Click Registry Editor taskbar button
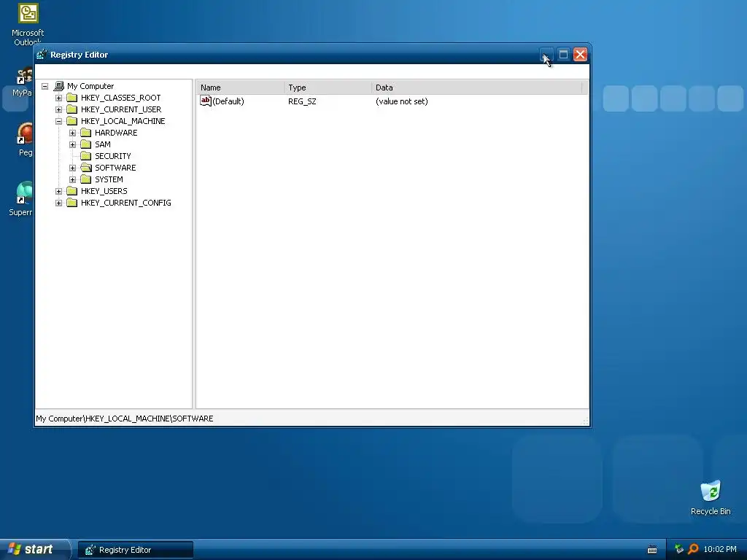 pos(135,550)
